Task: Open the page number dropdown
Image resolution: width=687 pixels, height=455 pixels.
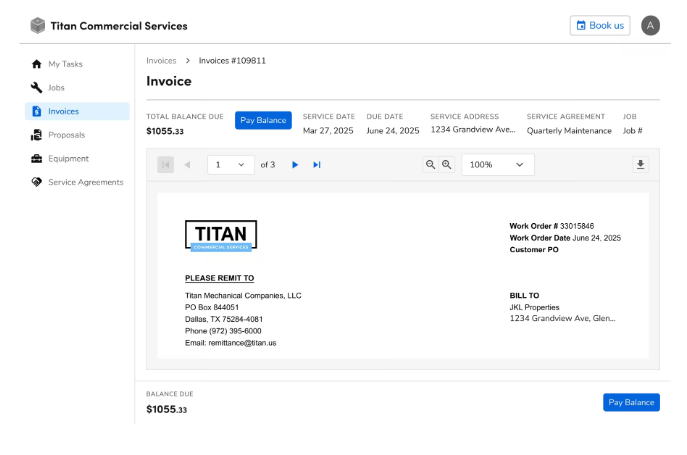Action: 230,165
